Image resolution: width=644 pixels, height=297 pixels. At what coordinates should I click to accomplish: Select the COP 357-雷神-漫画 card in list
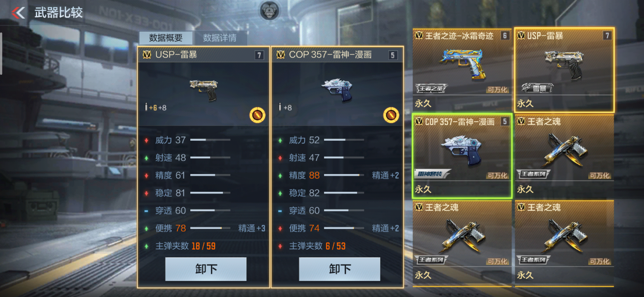click(x=462, y=156)
